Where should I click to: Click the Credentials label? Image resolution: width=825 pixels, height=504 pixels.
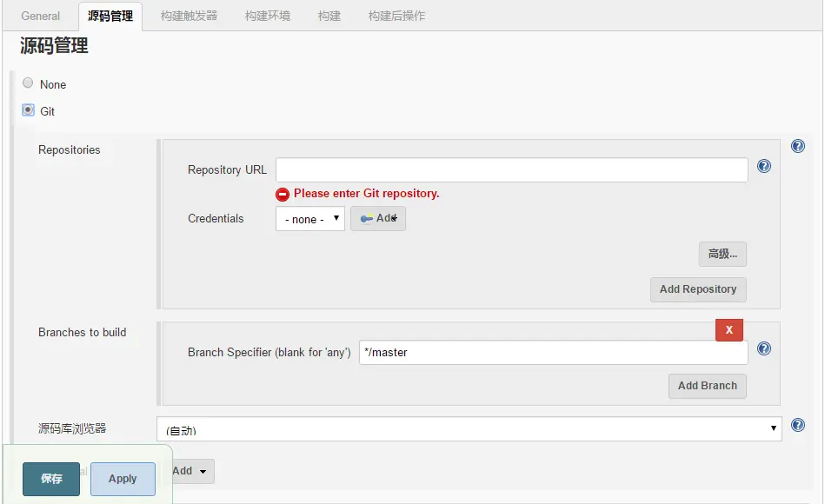pos(216,218)
